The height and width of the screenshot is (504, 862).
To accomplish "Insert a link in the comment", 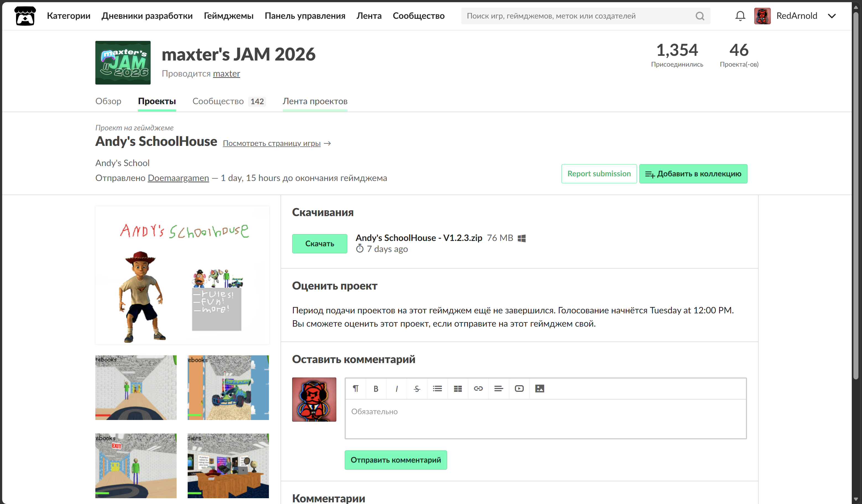I will [x=478, y=389].
